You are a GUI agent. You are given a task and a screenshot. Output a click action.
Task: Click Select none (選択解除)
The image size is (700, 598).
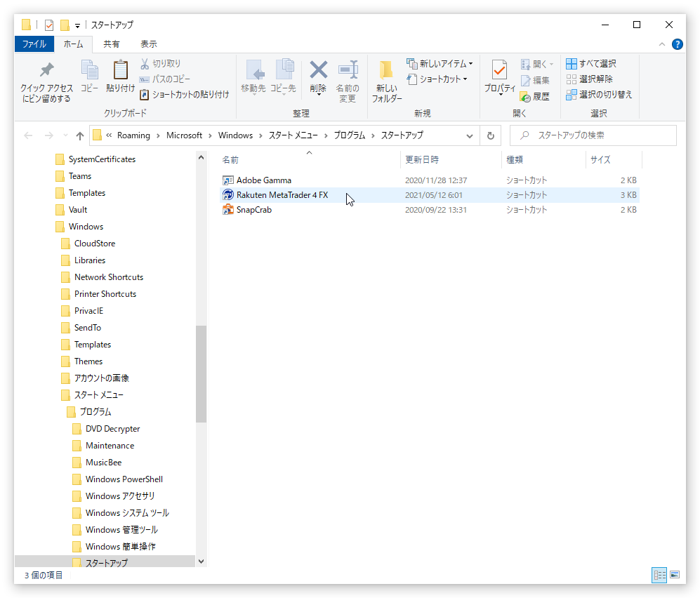[589, 79]
